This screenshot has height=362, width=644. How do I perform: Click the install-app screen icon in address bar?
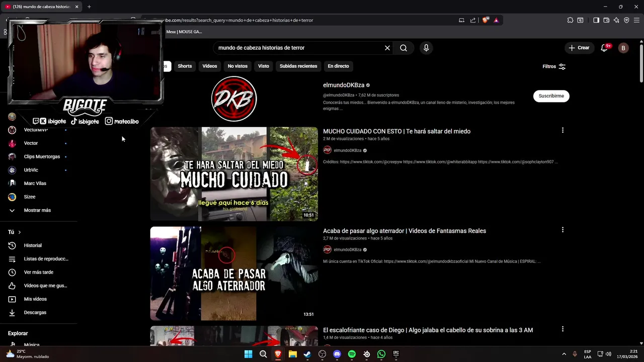click(x=461, y=20)
